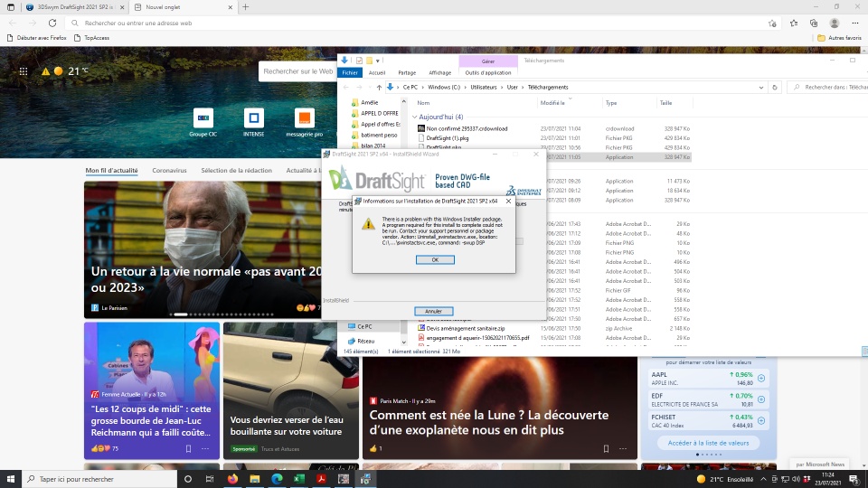Click OK in the installer error dialog
Image resolution: width=868 pixels, height=488 pixels.
[435, 259]
